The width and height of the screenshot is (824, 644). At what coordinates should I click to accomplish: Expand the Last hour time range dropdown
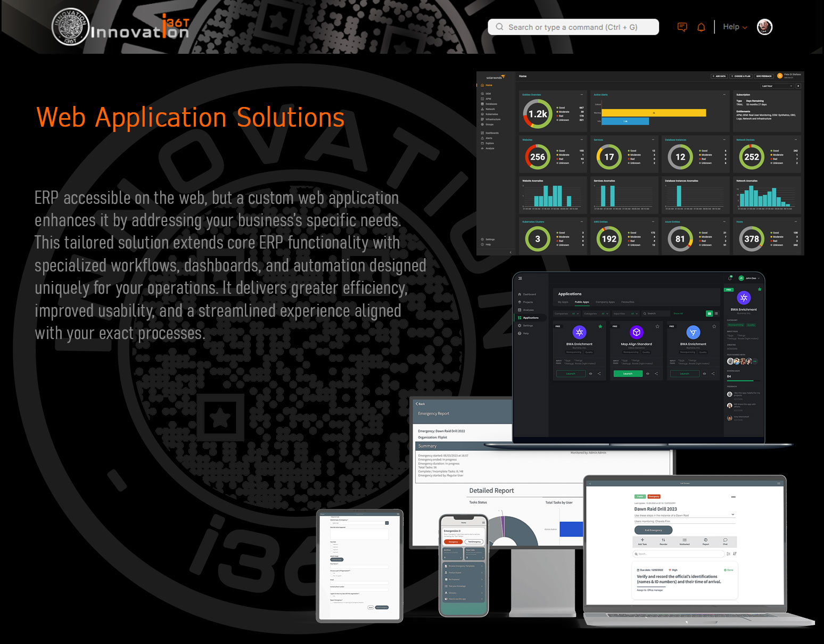point(777,86)
